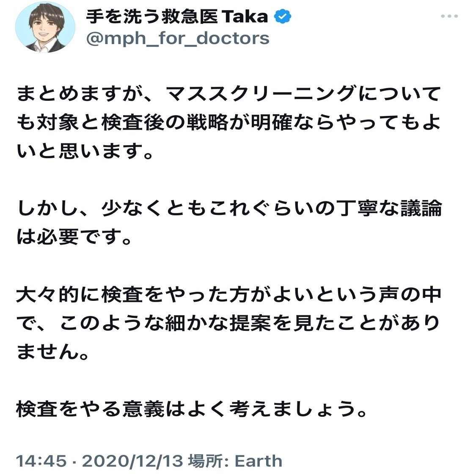This screenshot has width=476, height=476.
Task: Click the final line 検査をやる意義はよく考えましょう。
Action: [192, 409]
